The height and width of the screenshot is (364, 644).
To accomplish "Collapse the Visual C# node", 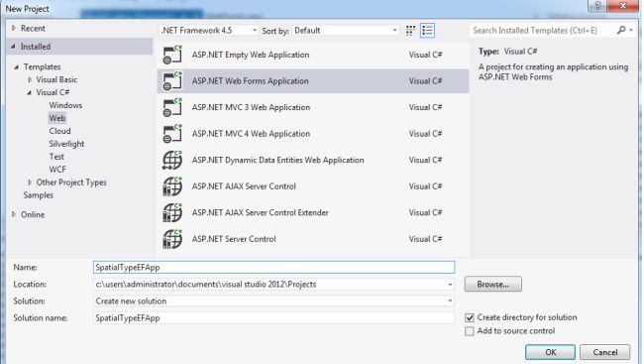I will tap(29, 92).
